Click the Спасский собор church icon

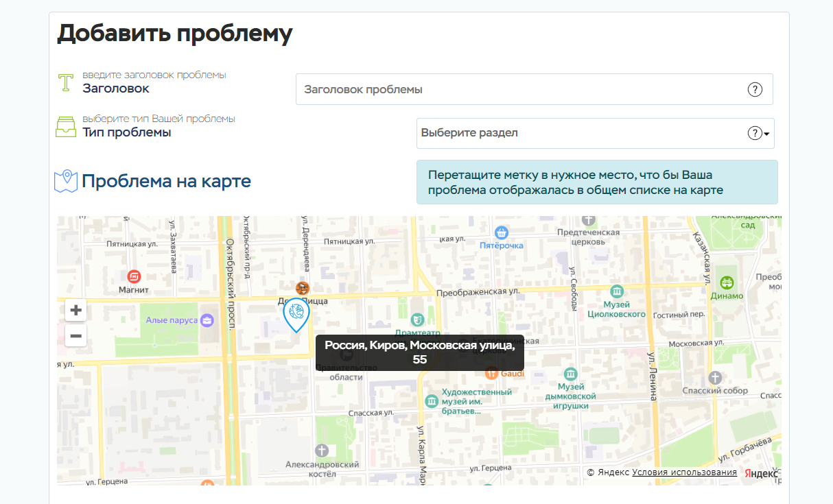click(x=715, y=378)
